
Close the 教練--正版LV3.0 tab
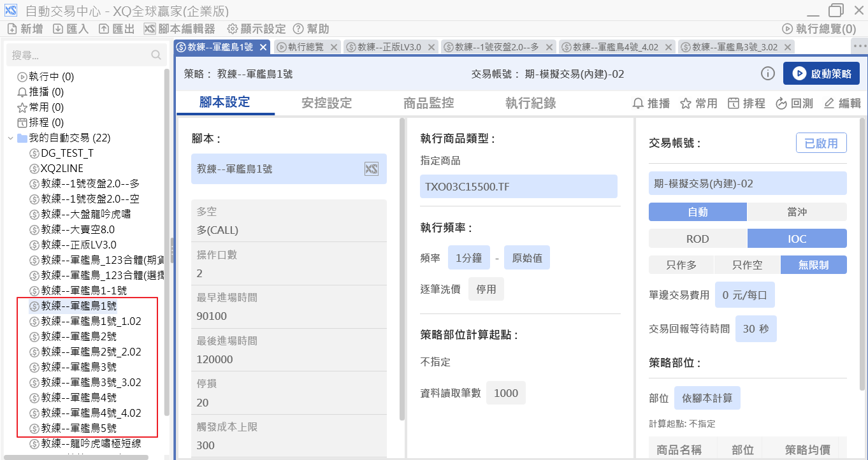[x=431, y=47]
